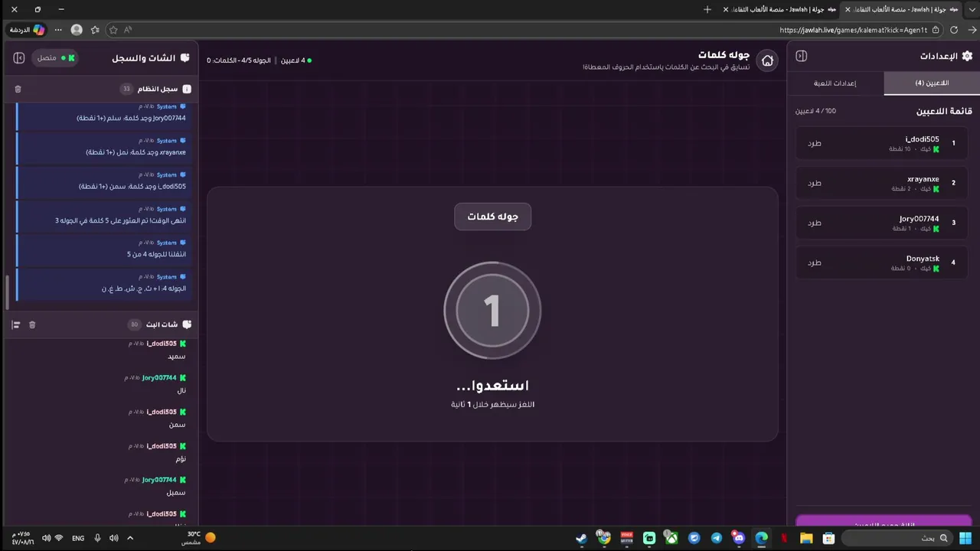Image resolution: width=980 pixels, height=551 pixels.
Task: Clear the سجل النظام system log with trash icon
Action: (x=18, y=89)
